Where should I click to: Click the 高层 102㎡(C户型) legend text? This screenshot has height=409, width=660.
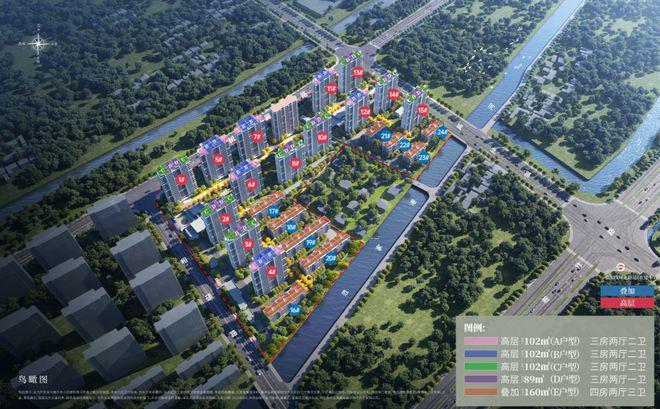click(540, 367)
